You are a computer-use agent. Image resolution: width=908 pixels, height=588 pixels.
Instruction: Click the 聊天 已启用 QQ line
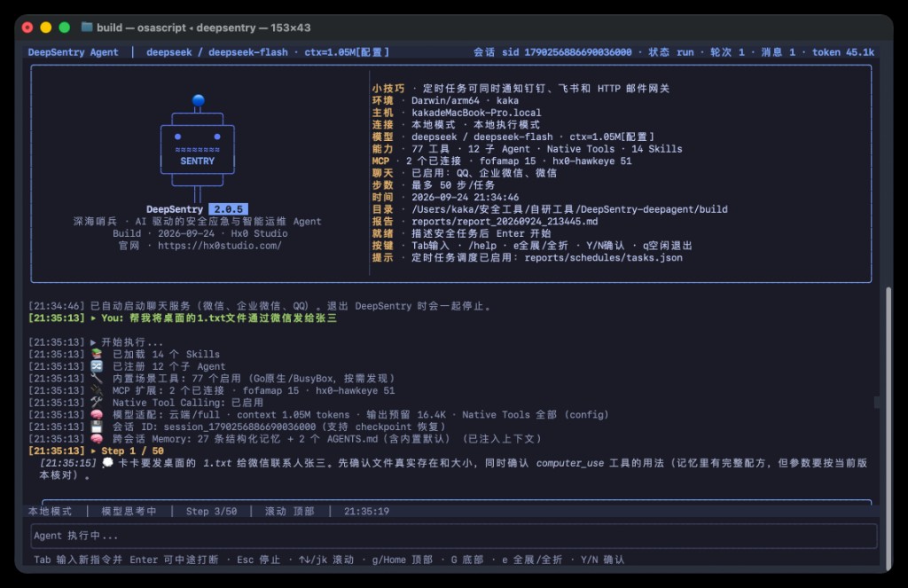pyautogui.click(x=465, y=173)
